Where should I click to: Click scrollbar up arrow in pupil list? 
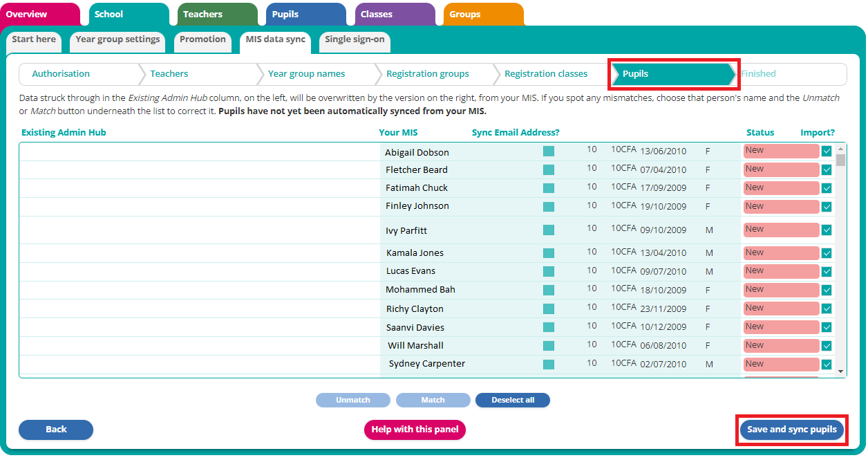coord(841,149)
